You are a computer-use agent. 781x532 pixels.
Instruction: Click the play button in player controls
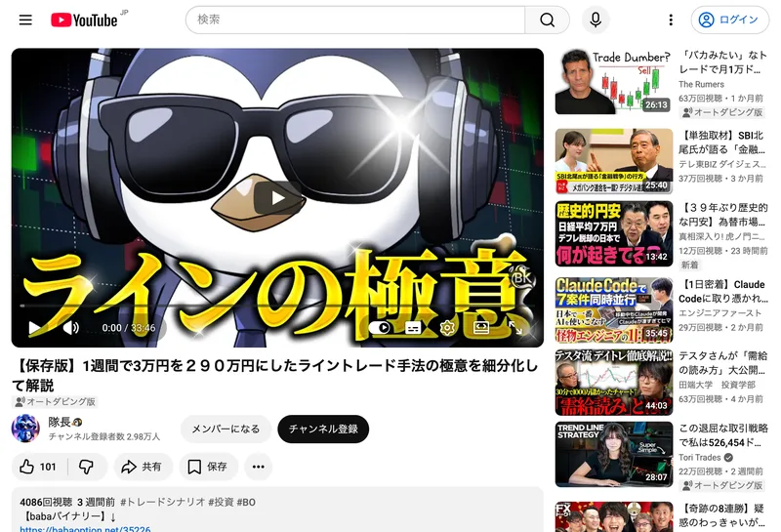[x=34, y=328]
